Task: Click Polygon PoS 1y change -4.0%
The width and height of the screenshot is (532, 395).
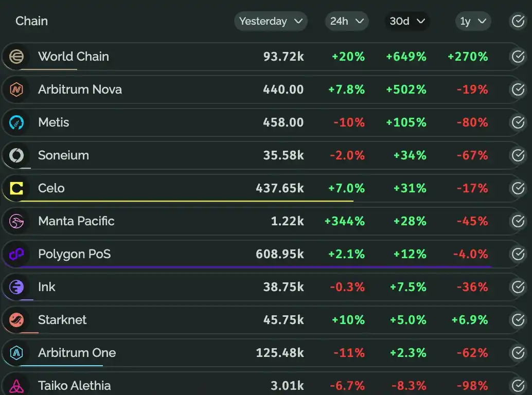Action: tap(471, 254)
